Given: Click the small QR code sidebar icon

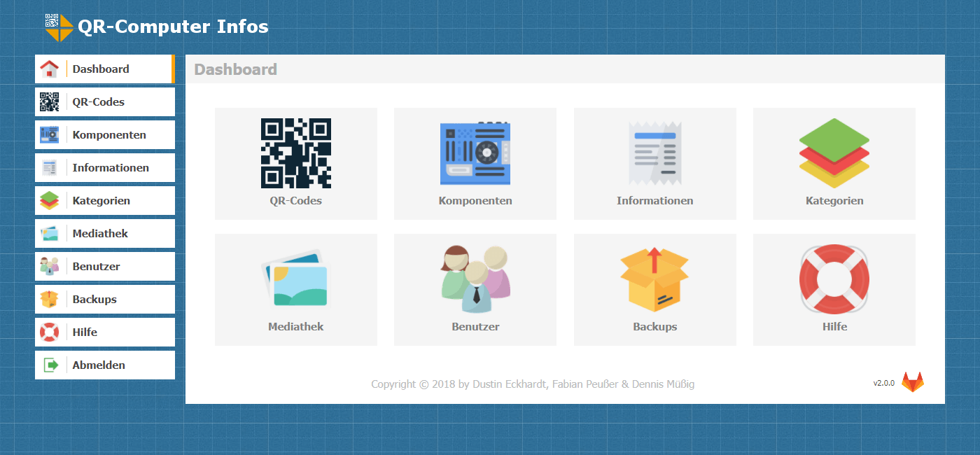Looking at the screenshot, I should (x=49, y=102).
